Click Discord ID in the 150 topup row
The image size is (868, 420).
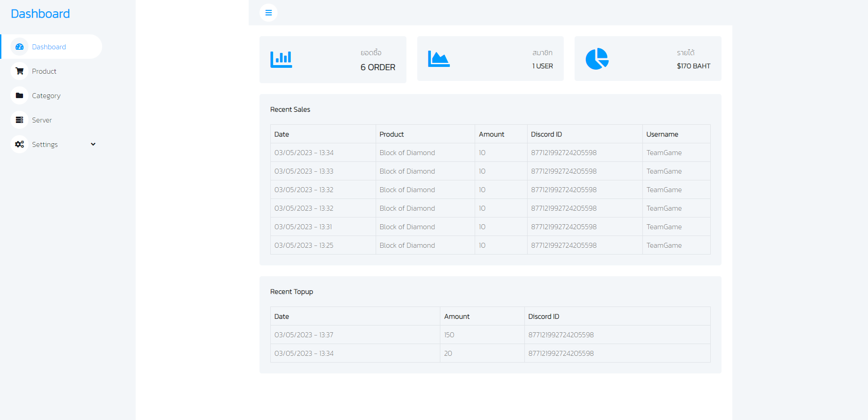tap(561, 335)
